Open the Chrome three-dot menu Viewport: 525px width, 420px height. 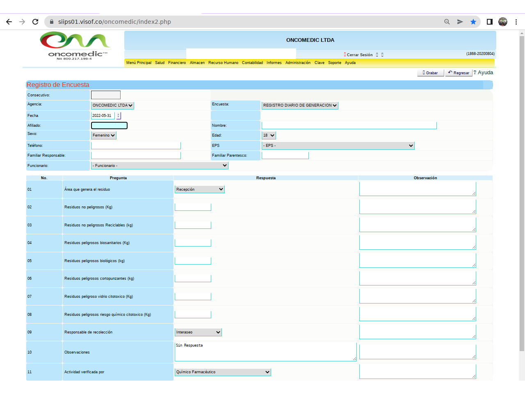516,22
